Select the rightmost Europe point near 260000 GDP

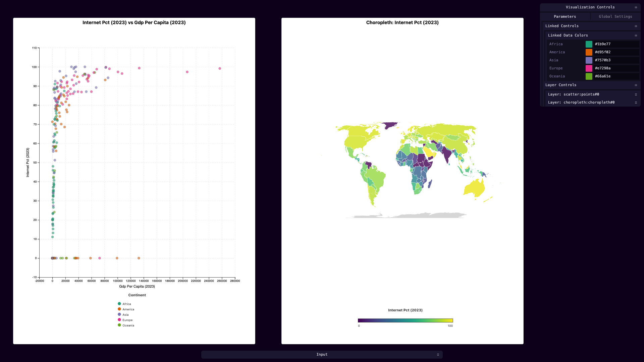point(220,68)
